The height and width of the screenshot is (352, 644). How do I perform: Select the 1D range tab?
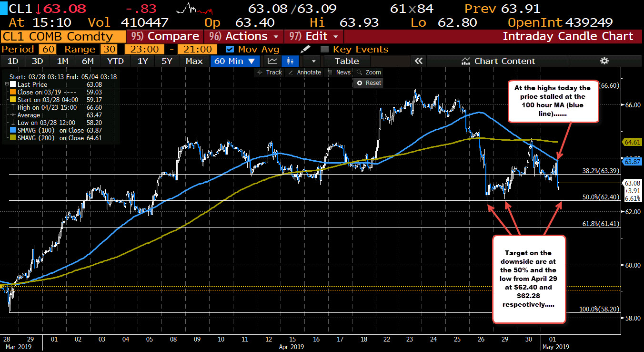tap(13, 61)
